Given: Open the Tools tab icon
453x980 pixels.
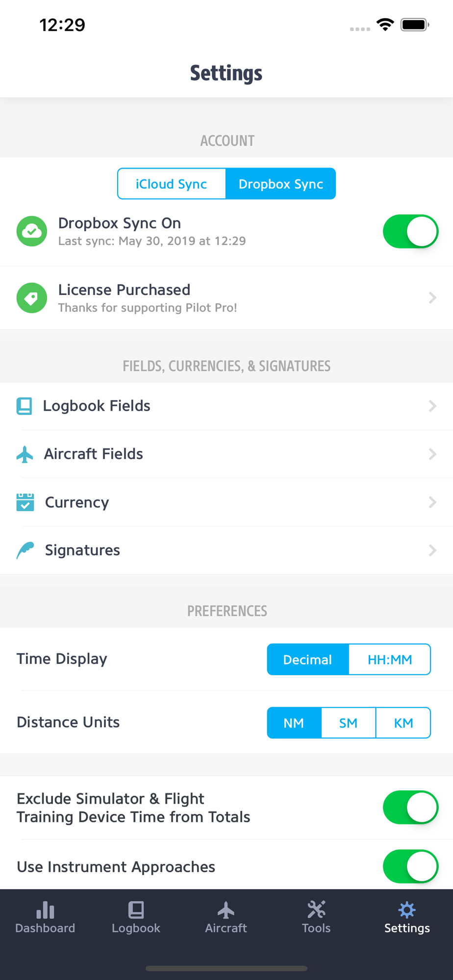Looking at the screenshot, I should tap(316, 910).
